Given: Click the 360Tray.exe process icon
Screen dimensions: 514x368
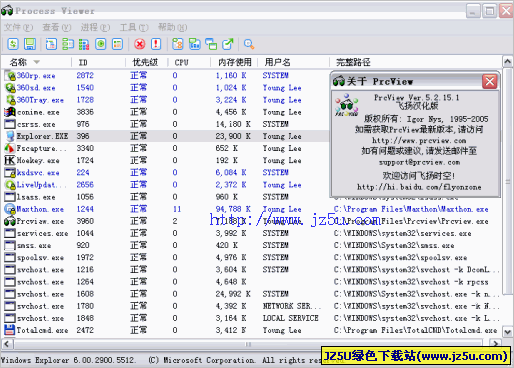Looking at the screenshot, I should pyautogui.click(x=10, y=100).
